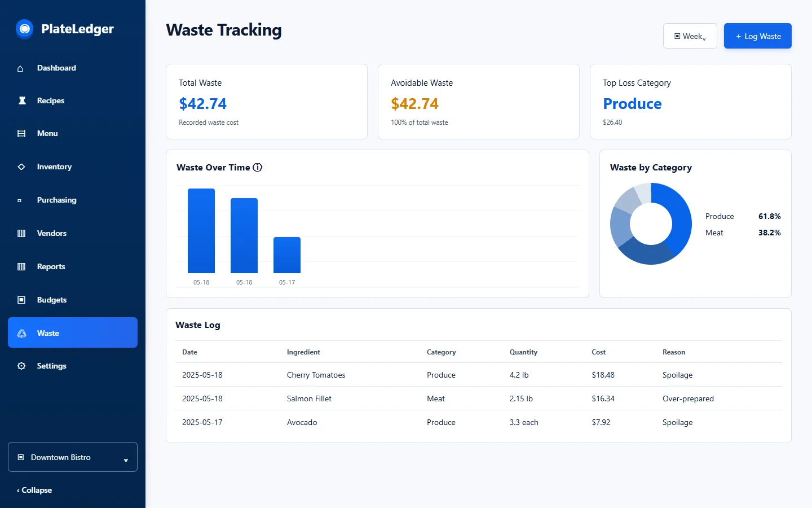The width and height of the screenshot is (812, 508).
Task: Click the Budgets sidebar icon
Action: [21, 300]
